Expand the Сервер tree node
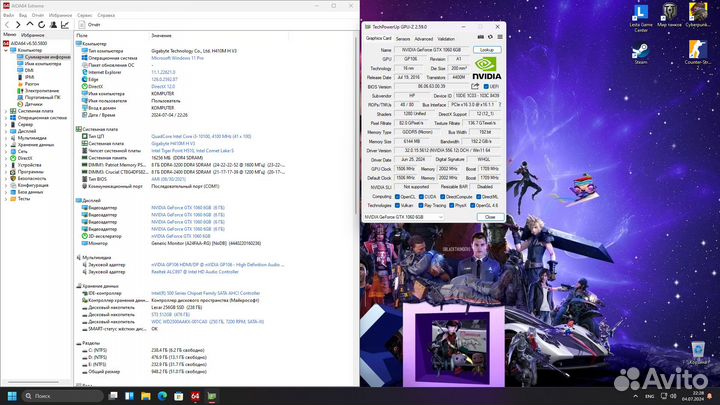Viewport: 720px width, 405px height. click(x=6, y=124)
